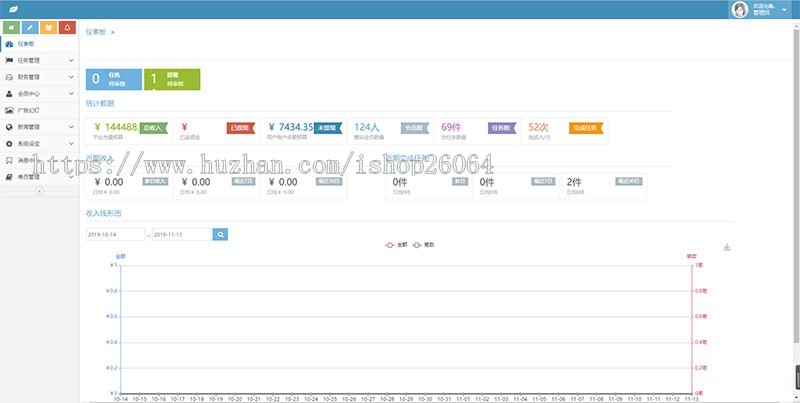Click the 124人 member count

tap(367, 127)
